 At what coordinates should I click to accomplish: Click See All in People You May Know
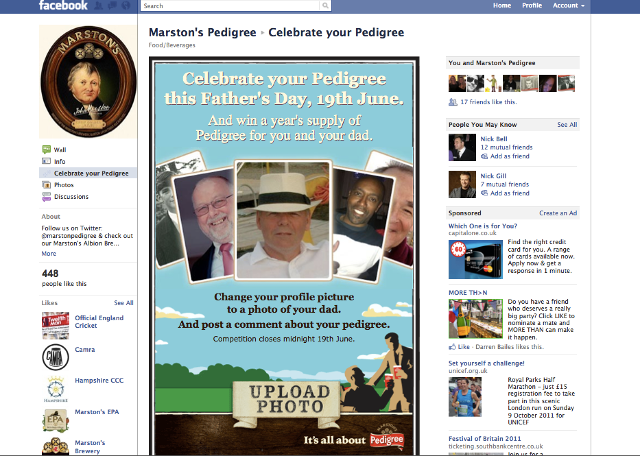(567, 125)
